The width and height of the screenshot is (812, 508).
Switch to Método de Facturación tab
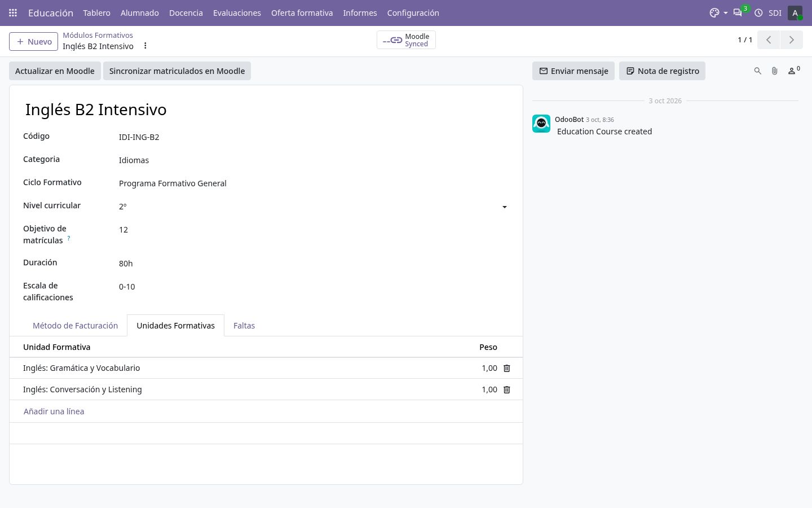tap(75, 326)
